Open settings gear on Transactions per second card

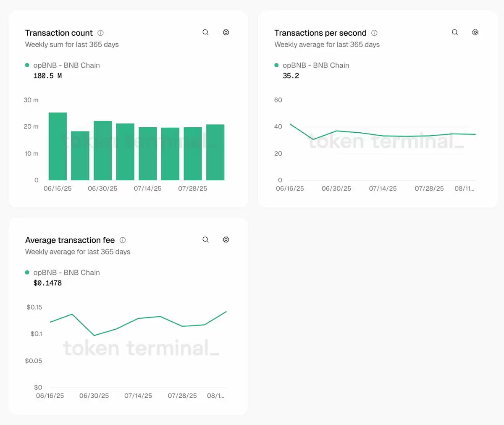[x=475, y=32]
